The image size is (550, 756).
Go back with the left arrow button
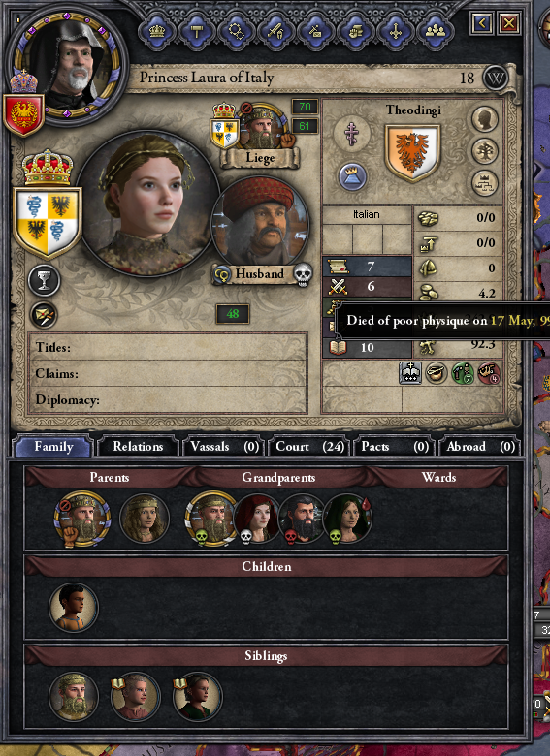(x=482, y=22)
